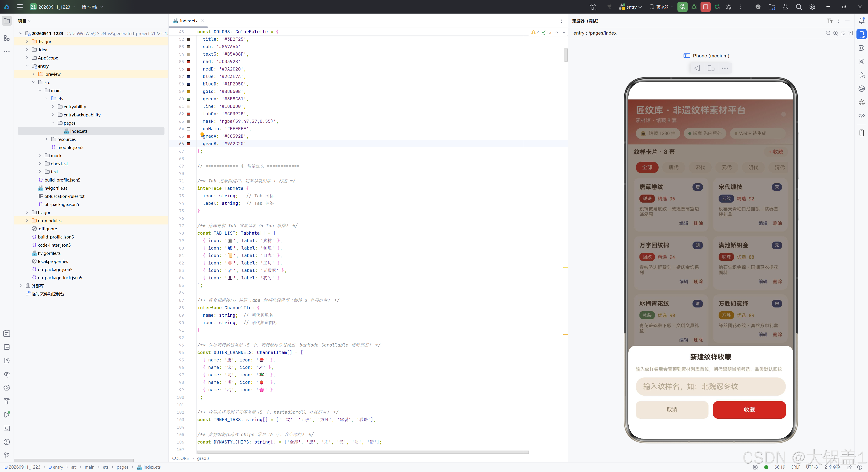The width and height of the screenshot is (868, 472).
Task: Click 编辑 on the 满池娇织金 card
Action: (763, 282)
